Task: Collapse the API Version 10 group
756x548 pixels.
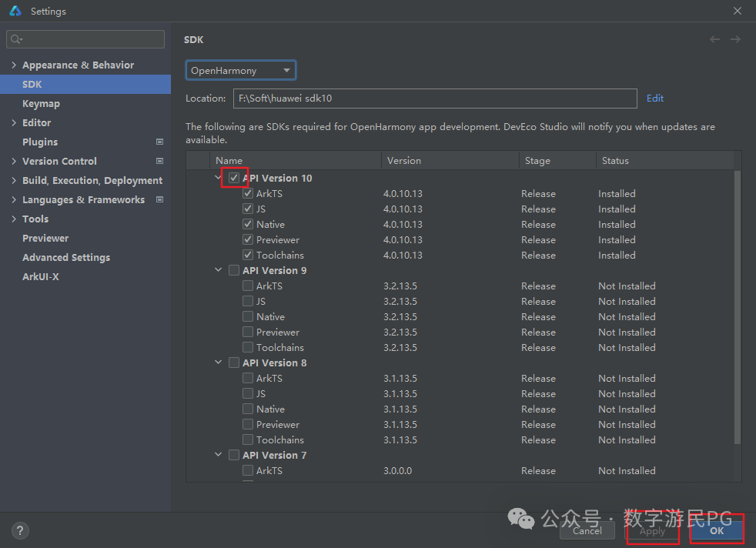Action: 218,177
